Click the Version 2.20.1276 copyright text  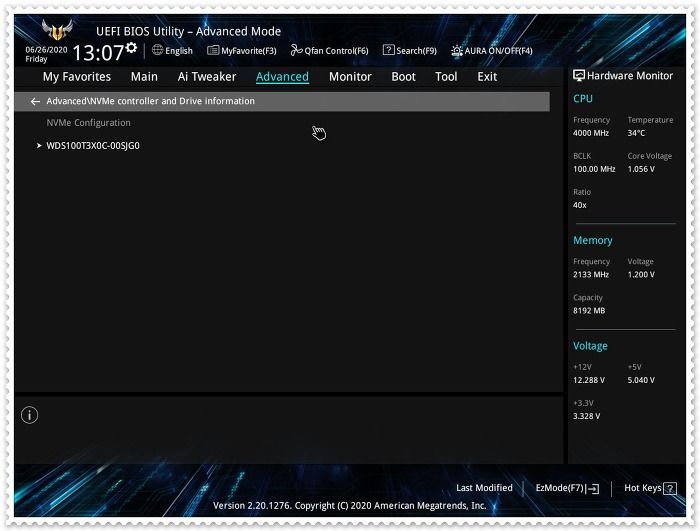click(x=350, y=506)
